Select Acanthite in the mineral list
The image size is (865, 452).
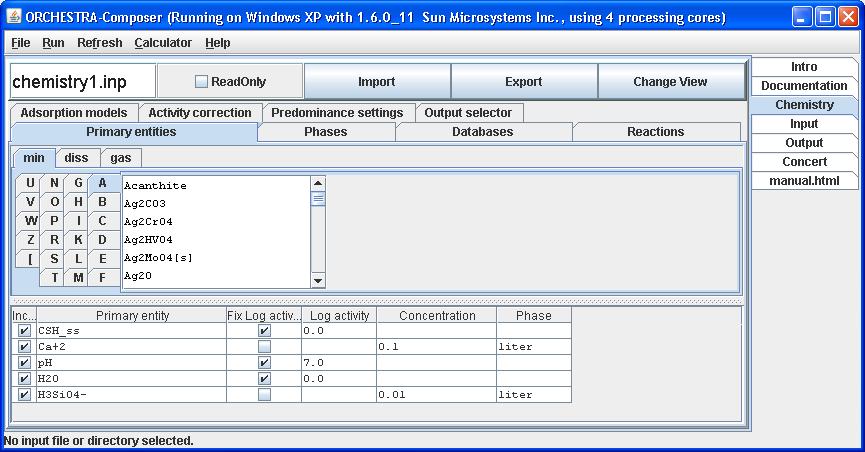coord(216,186)
